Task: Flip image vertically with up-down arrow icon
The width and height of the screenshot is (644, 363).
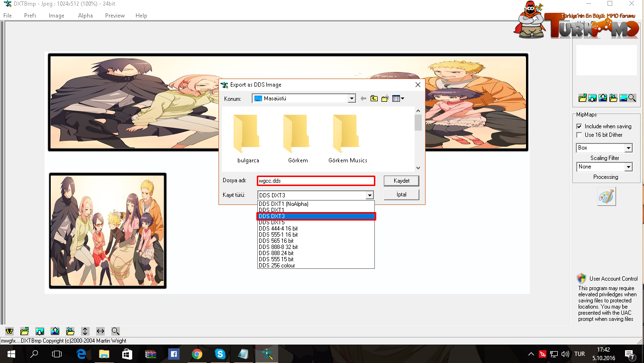Action: pyautogui.click(x=85, y=331)
